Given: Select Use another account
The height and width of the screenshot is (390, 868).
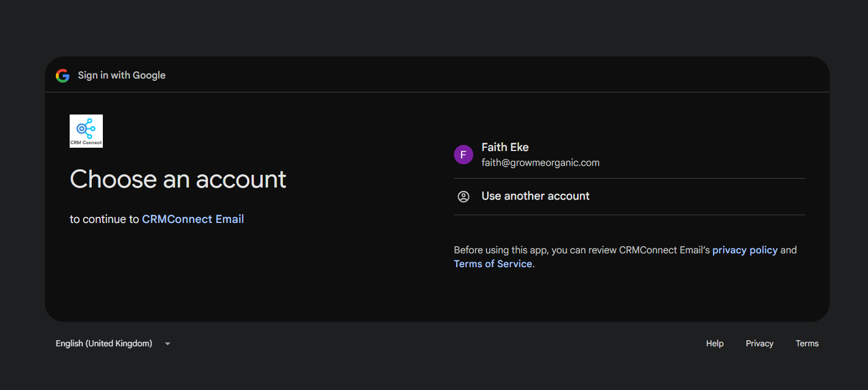Looking at the screenshot, I should (629, 196).
